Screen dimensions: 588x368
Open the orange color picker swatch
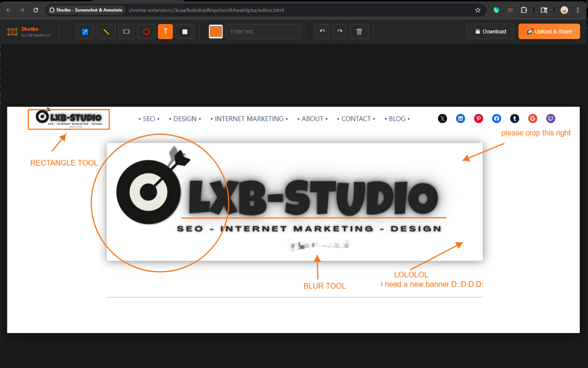216,32
